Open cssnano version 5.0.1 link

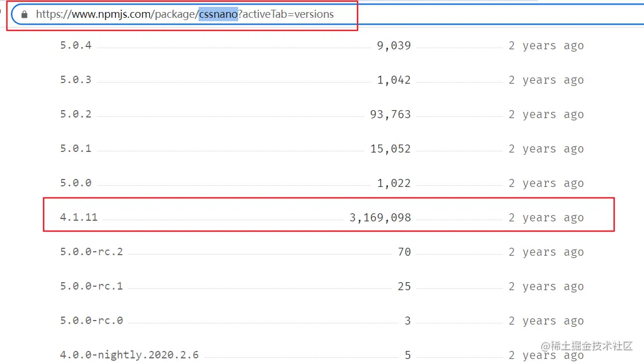coord(76,149)
